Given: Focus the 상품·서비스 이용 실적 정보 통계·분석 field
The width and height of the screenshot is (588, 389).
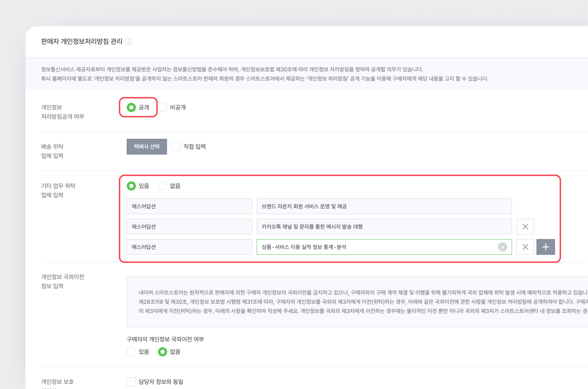Looking at the screenshot, I should click(376, 247).
